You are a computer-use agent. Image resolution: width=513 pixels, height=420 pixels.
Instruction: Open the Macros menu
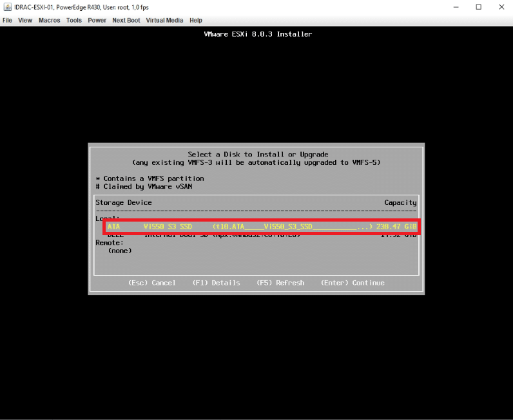pos(49,21)
